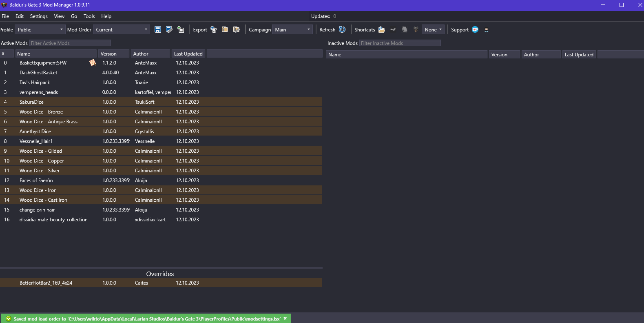The image size is (644, 323).
Task: Select Wood Dice - Iron mod
Action: tap(161, 190)
